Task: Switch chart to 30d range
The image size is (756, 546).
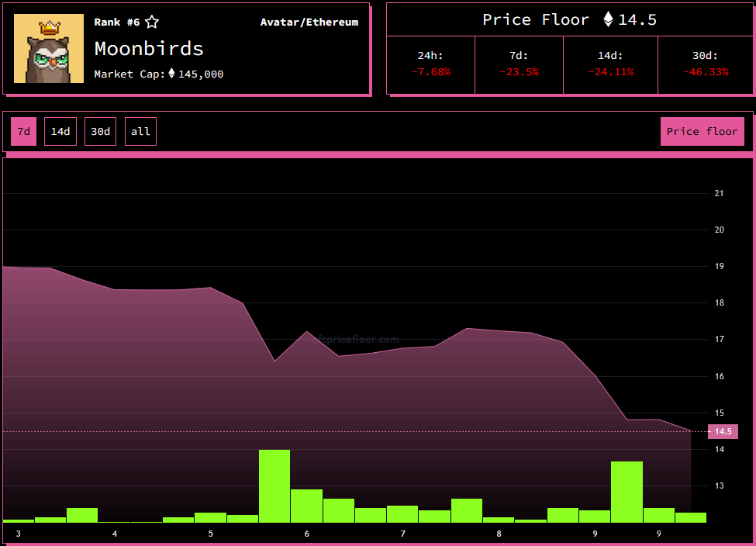Action: [x=100, y=131]
